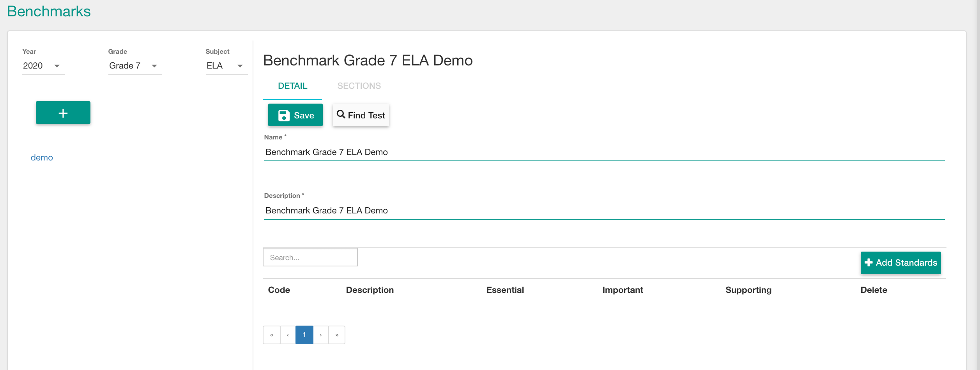The image size is (980, 370).
Task: Switch to the SECTIONS tab
Action: point(359,86)
